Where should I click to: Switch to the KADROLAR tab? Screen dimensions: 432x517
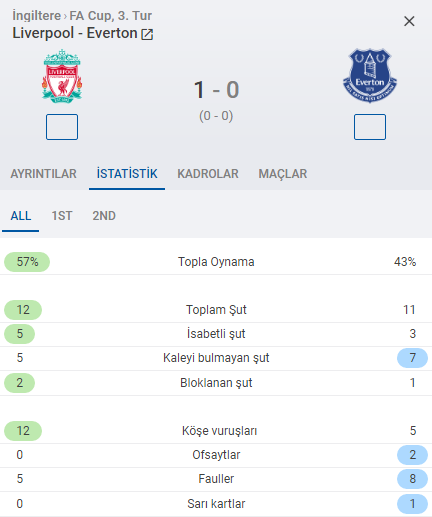[x=208, y=174]
